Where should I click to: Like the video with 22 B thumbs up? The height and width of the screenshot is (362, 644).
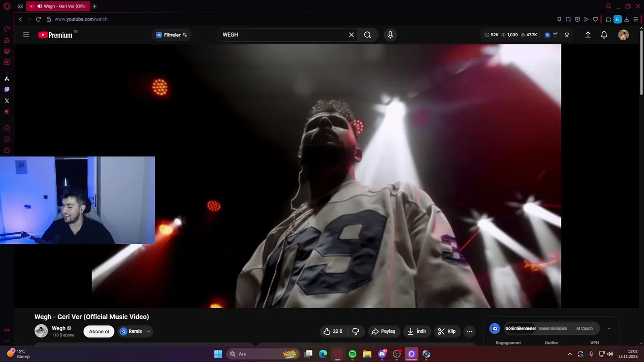pos(332,331)
